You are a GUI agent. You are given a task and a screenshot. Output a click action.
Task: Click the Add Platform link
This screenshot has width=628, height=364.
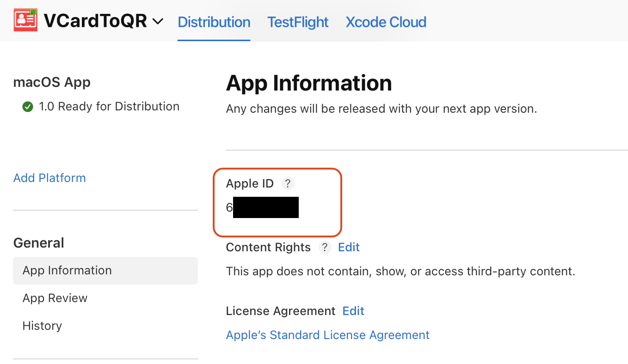point(49,178)
